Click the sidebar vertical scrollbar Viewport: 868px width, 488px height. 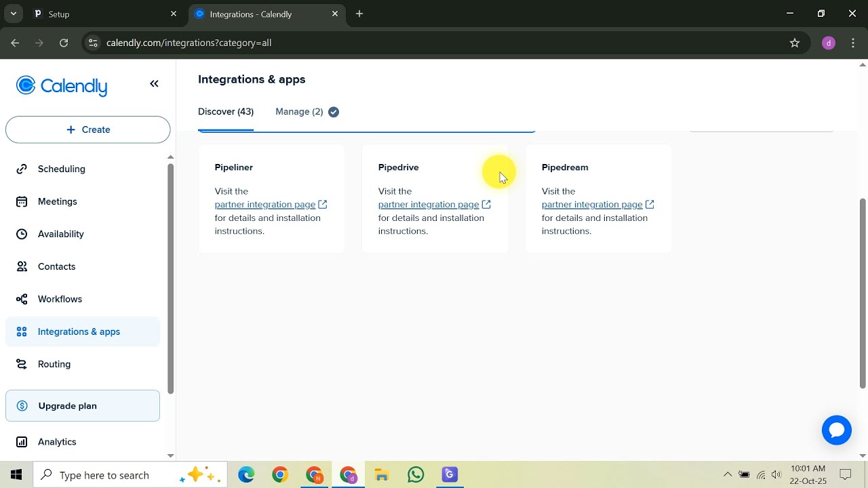170,278
